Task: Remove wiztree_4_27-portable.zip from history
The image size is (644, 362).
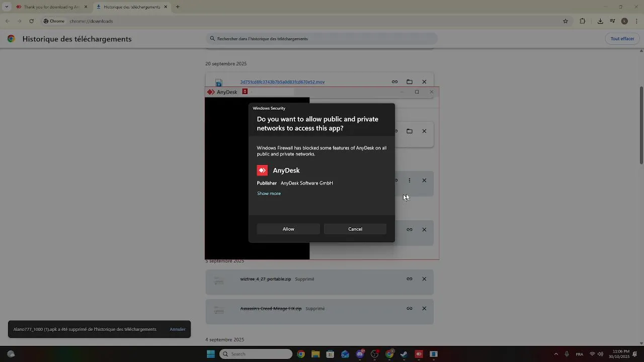Action: [424, 279]
